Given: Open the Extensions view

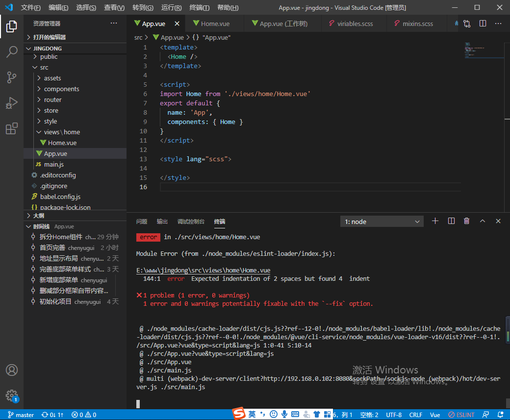Looking at the screenshot, I should (x=12, y=129).
